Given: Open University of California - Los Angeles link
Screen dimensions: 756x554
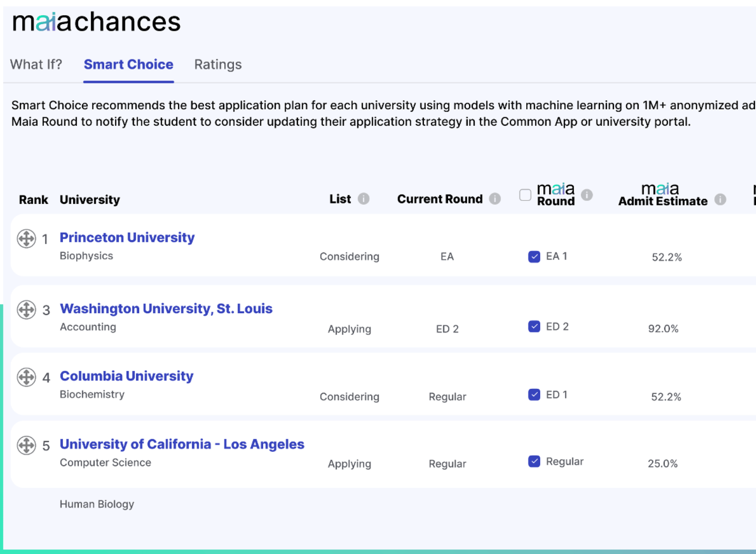Looking at the screenshot, I should click(x=182, y=444).
